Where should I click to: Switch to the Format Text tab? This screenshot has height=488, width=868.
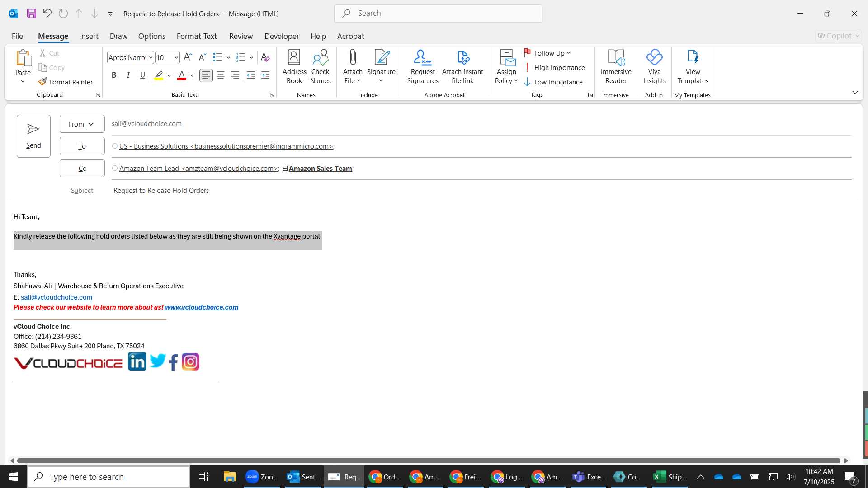click(197, 36)
